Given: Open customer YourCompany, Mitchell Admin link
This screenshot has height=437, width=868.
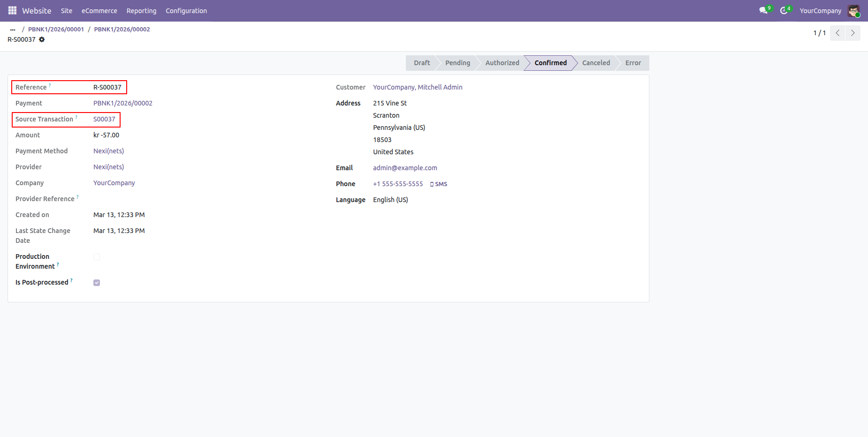Looking at the screenshot, I should 418,87.
